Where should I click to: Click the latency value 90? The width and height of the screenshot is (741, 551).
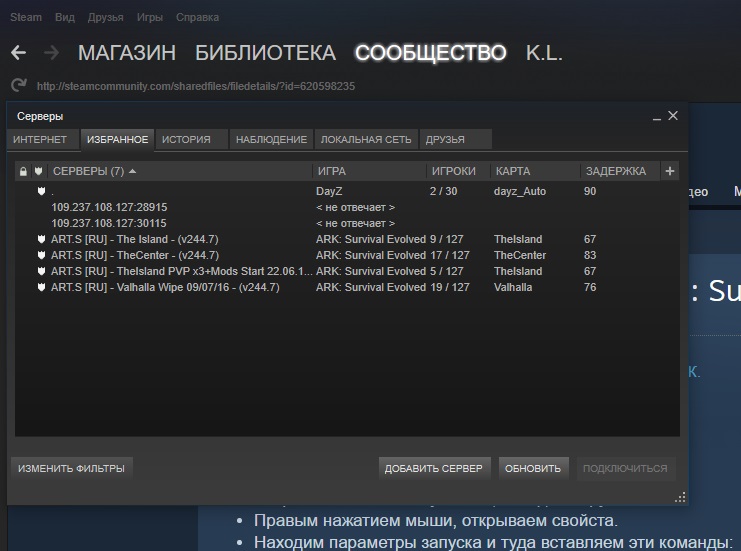pos(590,191)
